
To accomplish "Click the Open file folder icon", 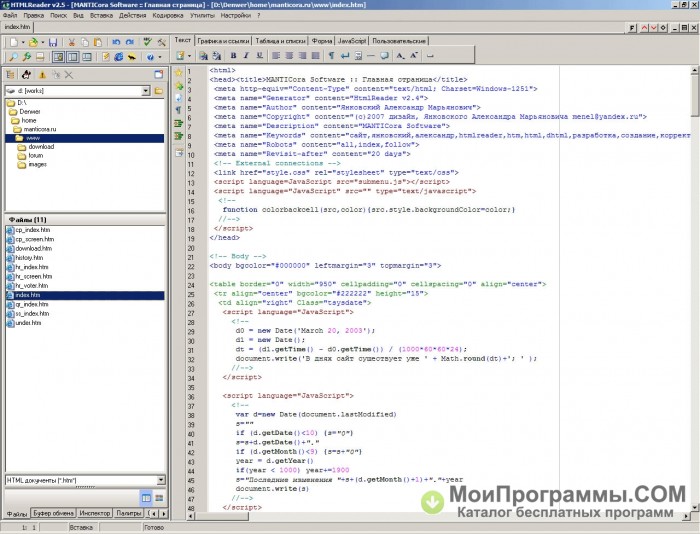I will click(33, 42).
